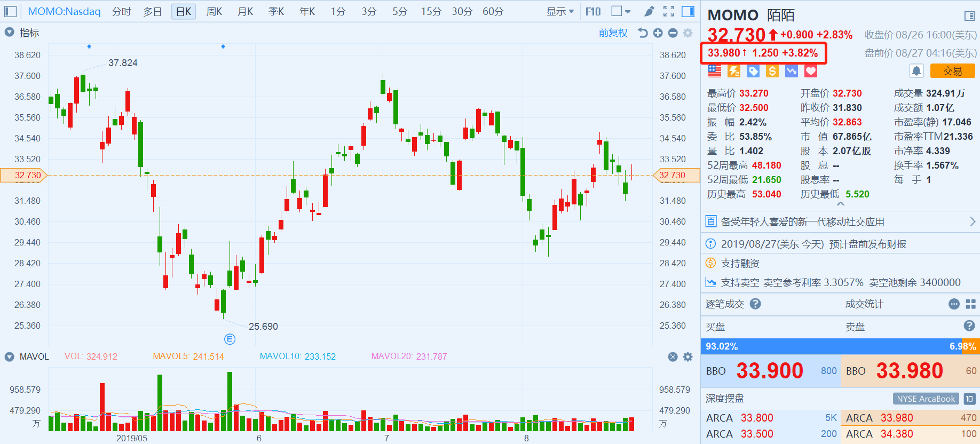Click the MOMO:Nasdaq ticker label
The image size is (980, 444).
(x=64, y=11)
